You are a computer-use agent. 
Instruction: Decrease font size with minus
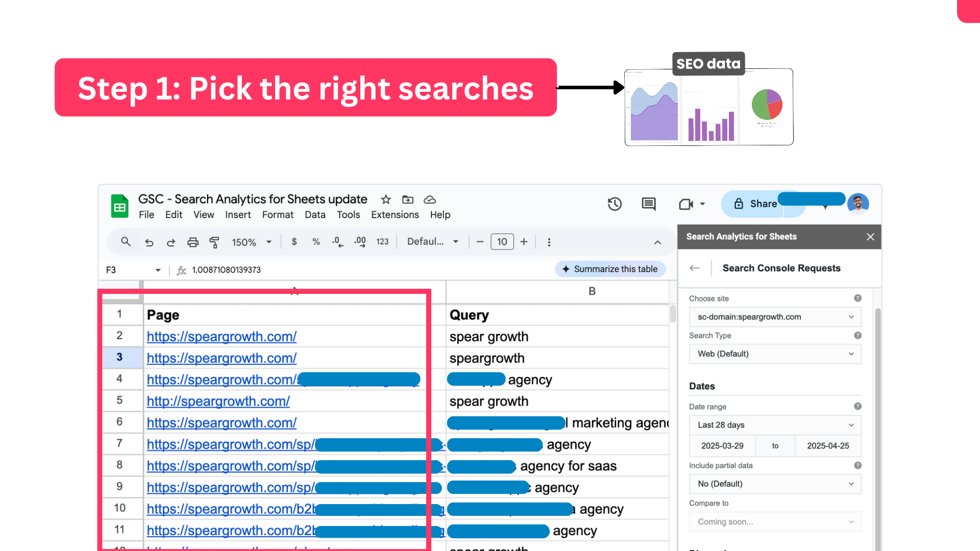click(480, 242)
